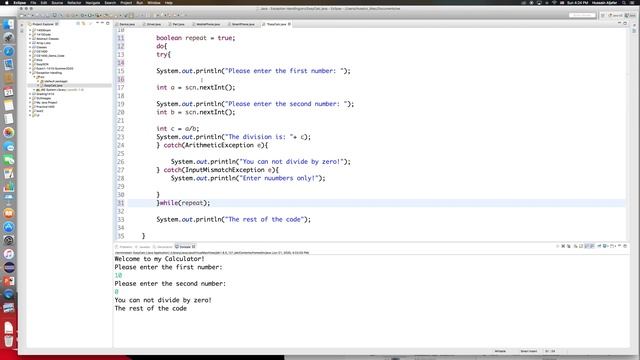This screenshot has height=360, width=640.
Task: Click the 'catch(InputMismatchException e)' code line
Action: [x=218, y=170]
